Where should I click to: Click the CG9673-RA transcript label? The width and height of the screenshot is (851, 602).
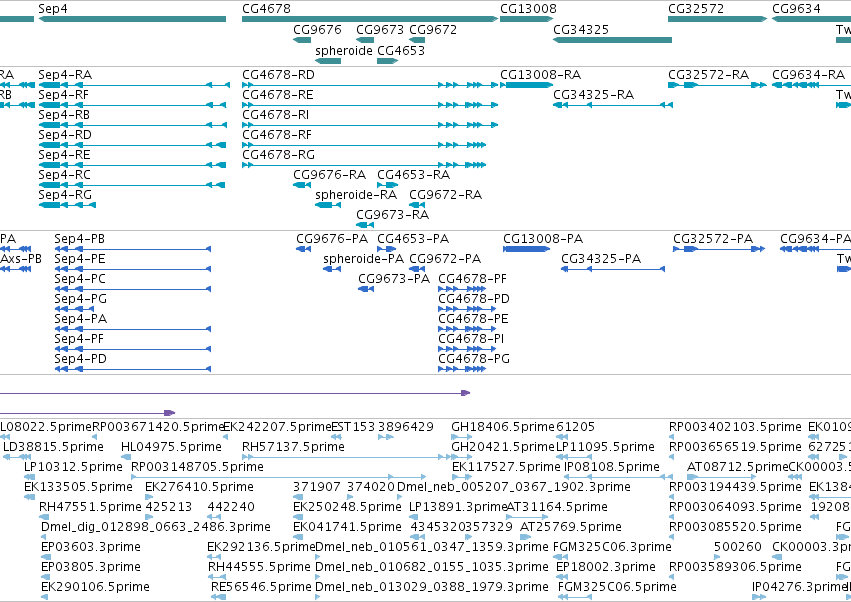[392, 214]
